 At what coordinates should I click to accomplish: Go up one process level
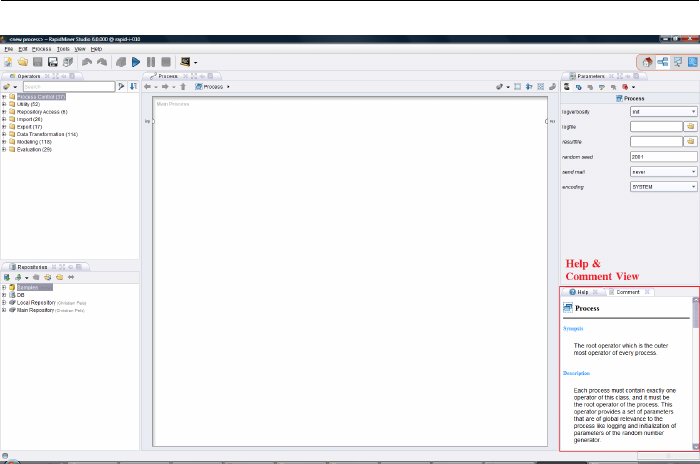pos(183,87)
